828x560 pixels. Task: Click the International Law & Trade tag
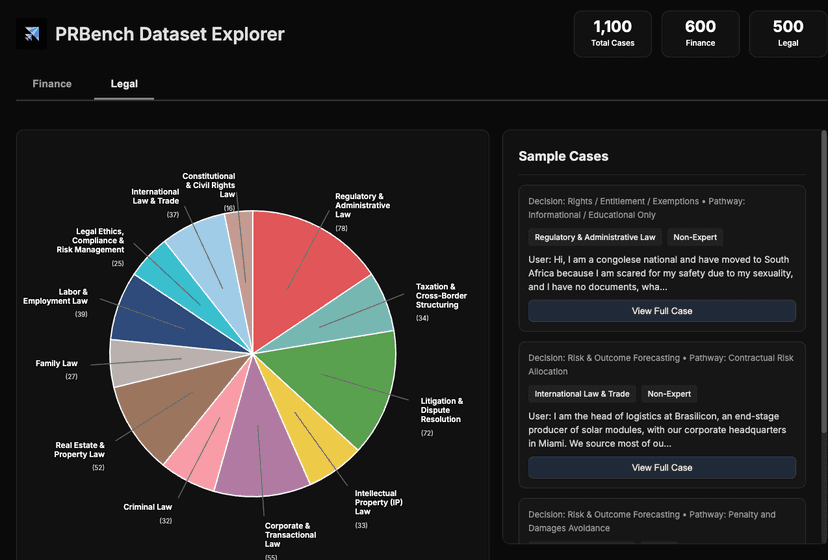581,394
